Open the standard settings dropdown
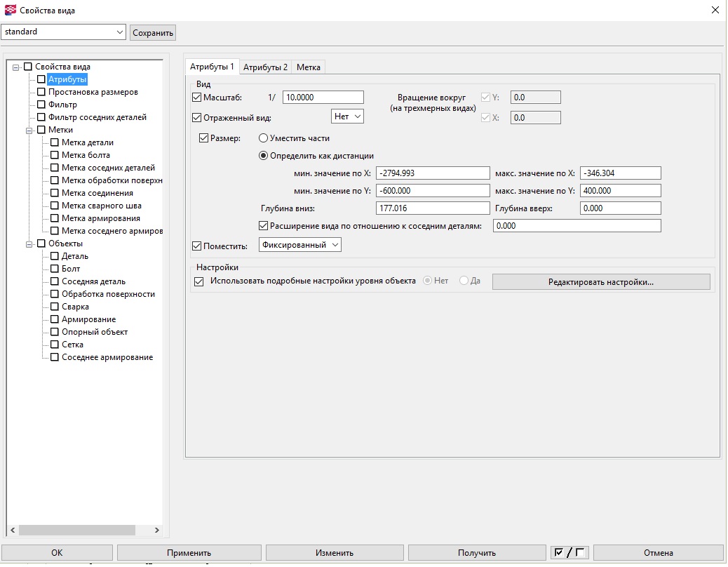 pyautogui.click(x=119, y=32)
